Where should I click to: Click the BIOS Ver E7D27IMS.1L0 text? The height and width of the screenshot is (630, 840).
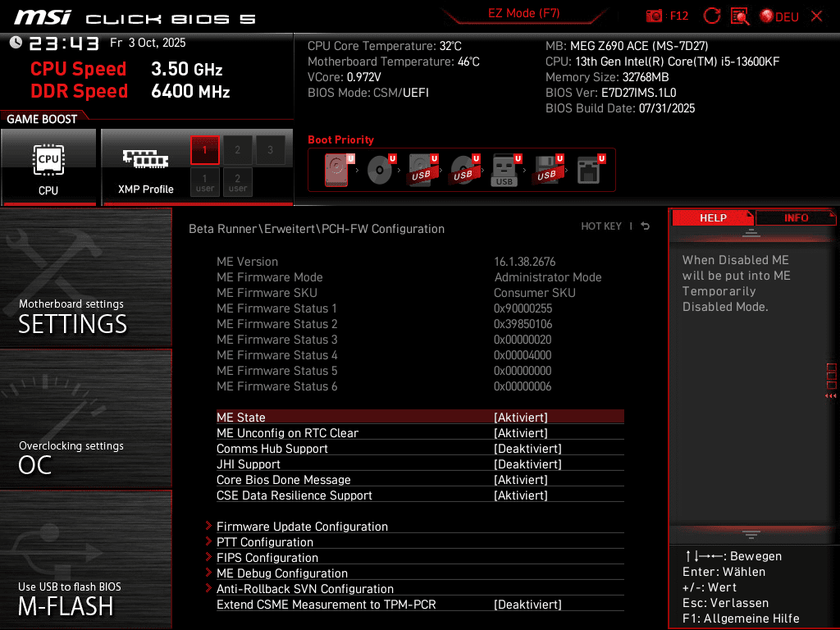click(610, 93)
